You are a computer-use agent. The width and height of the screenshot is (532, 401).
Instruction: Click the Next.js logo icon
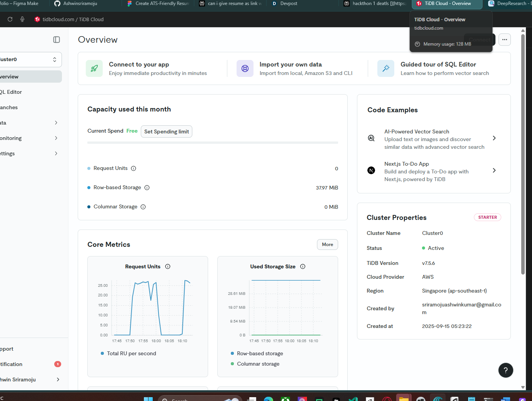click(371, 170)
